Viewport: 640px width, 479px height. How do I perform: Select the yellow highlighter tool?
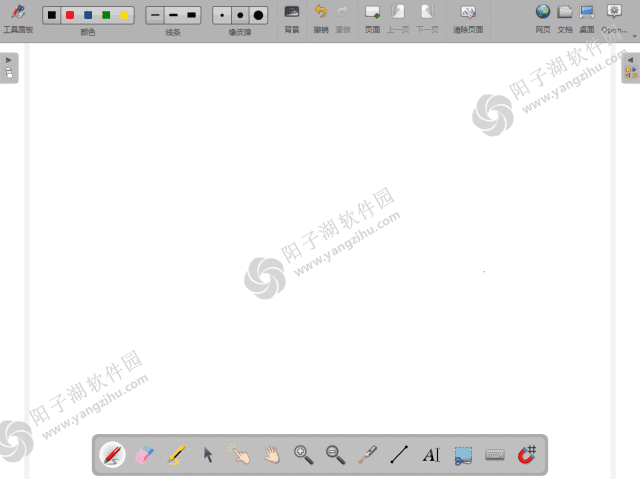pos(176,455)
